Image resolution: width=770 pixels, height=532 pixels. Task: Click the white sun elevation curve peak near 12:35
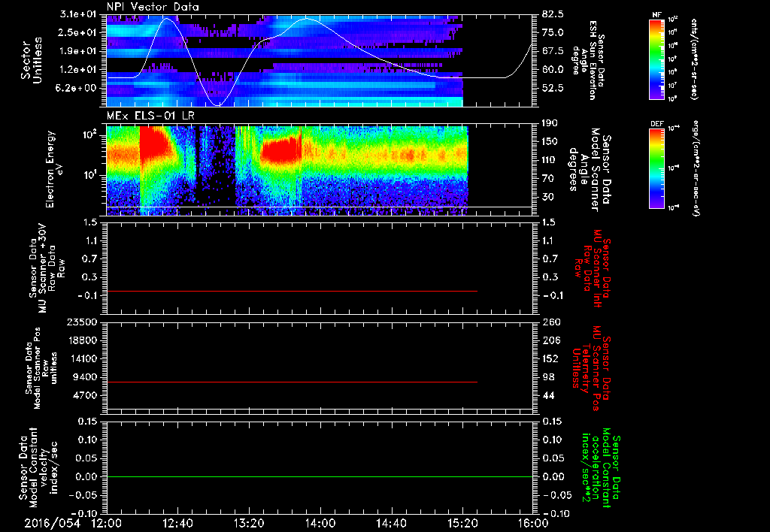pyautogui.click(x=167, y=19)
